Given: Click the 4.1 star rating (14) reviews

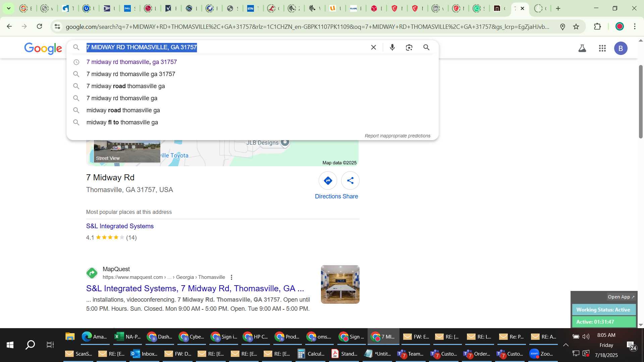Looking at the screenshot, I should 111,238.
